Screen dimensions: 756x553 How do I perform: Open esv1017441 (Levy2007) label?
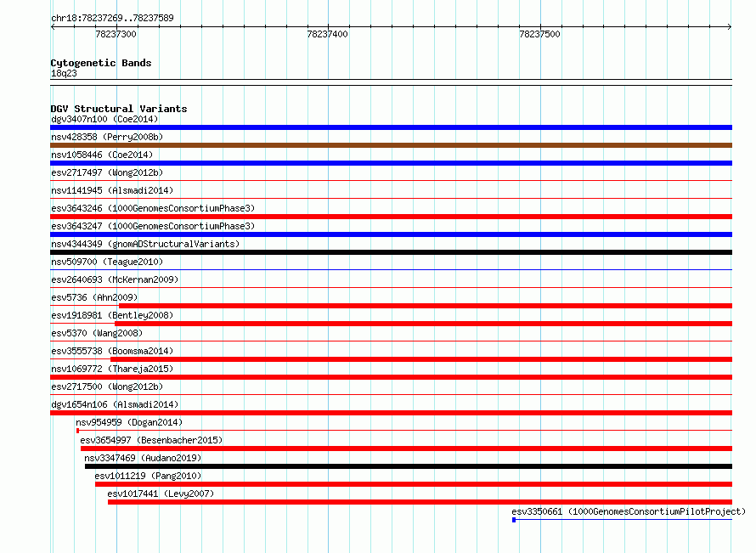pos(161,494)
